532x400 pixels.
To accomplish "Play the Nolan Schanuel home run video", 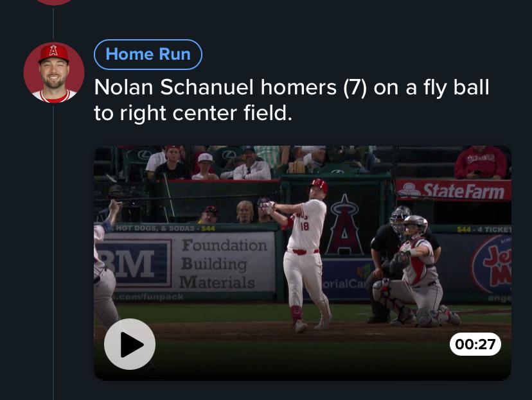I will tap(130, 344).
